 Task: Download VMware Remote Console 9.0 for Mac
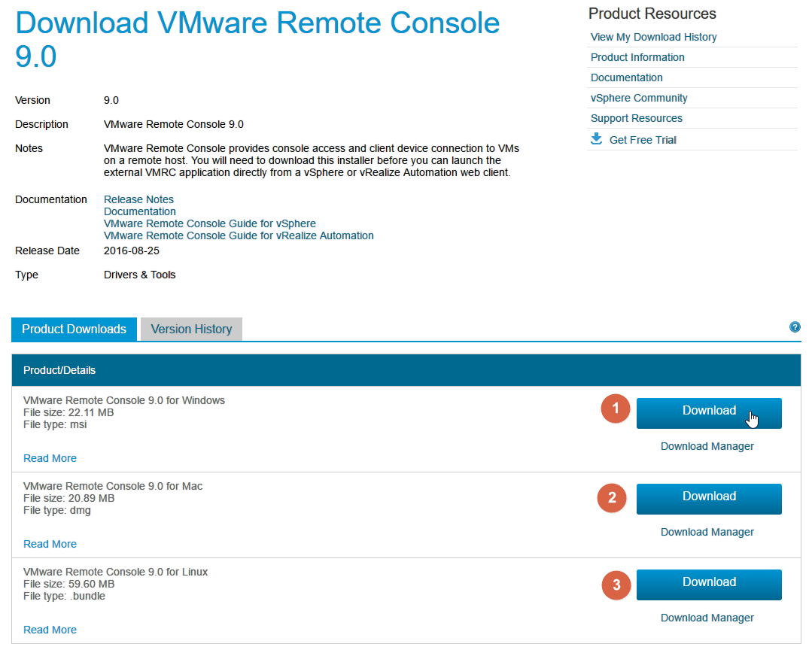coord(708,499)
